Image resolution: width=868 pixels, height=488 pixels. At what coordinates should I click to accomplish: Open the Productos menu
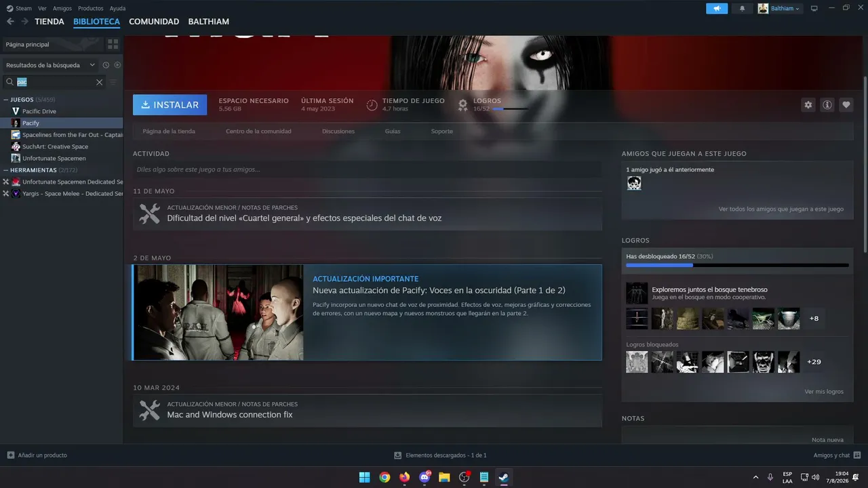(91, 8)
